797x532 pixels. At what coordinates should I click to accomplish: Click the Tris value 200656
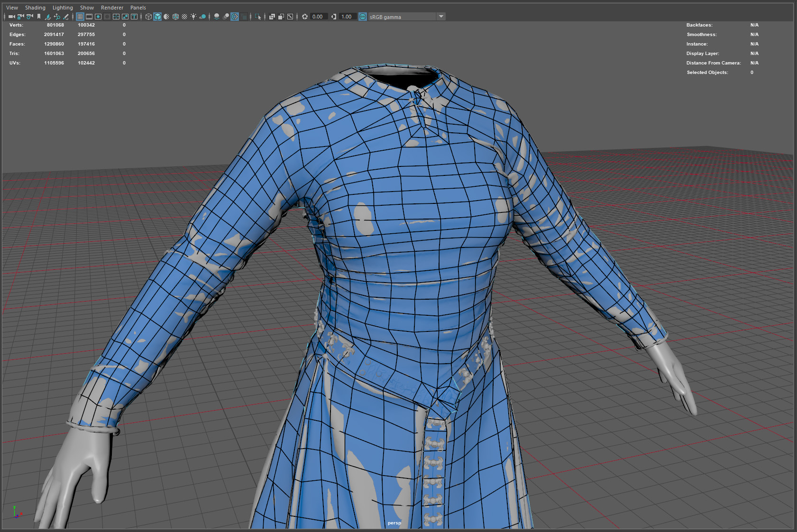(x=86, y=54)
